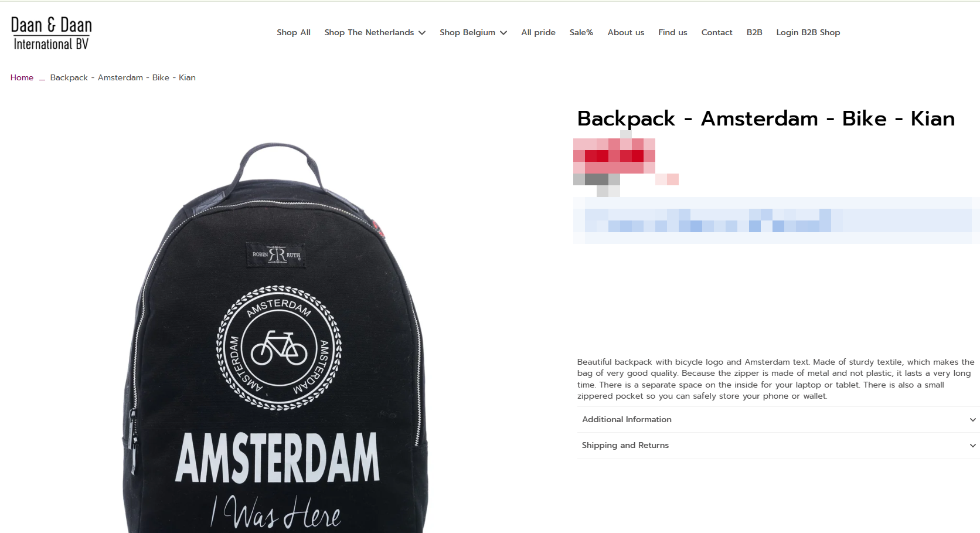980x533 pixels.
Task: Open the All pride menu item
Action: point(539,32)
